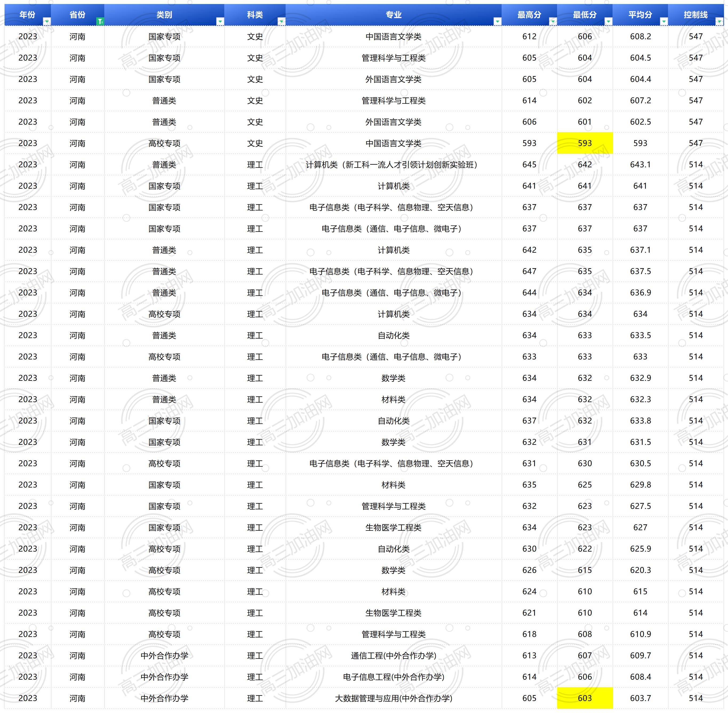Click the yellow highlighted cell 603
This screenshot has height=713, width=728.
tap(585, 698)
